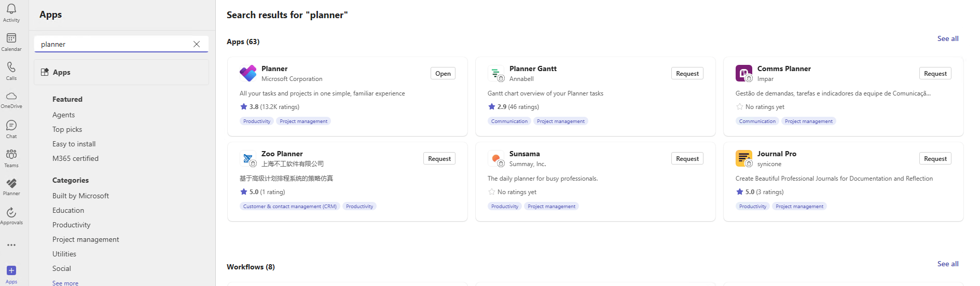Select Top picks in Featured list
The image size is (980, 286).
(67, 129)
